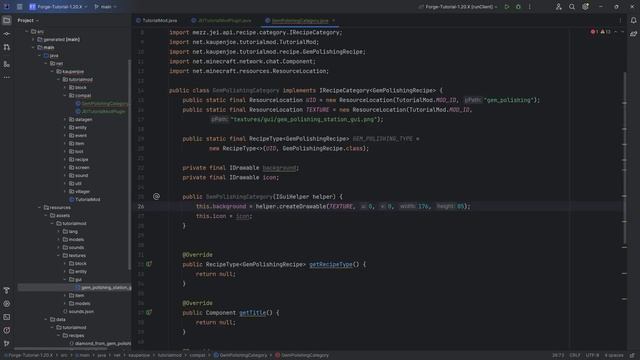Screen dimensions: 640x360
Task: Select sounds.json in project tree
Action: pyautogui.click(x=78, y=311)
